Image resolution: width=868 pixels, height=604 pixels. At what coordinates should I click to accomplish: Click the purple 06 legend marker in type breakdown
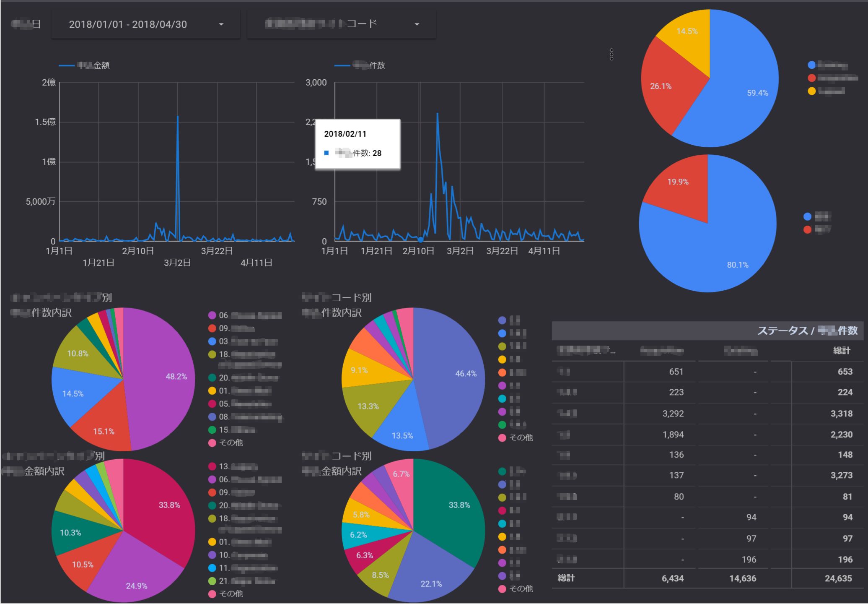(x=212, y=315)
